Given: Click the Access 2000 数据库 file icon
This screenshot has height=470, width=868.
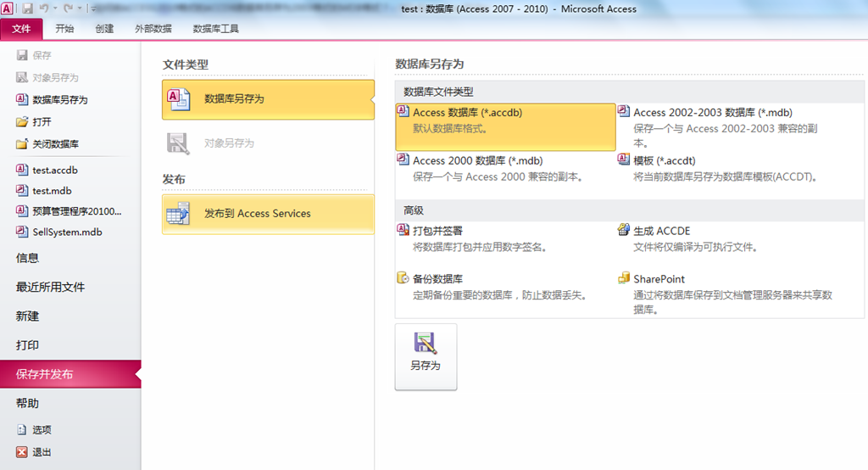Looking at the screenshot, I should click(403, 159).
